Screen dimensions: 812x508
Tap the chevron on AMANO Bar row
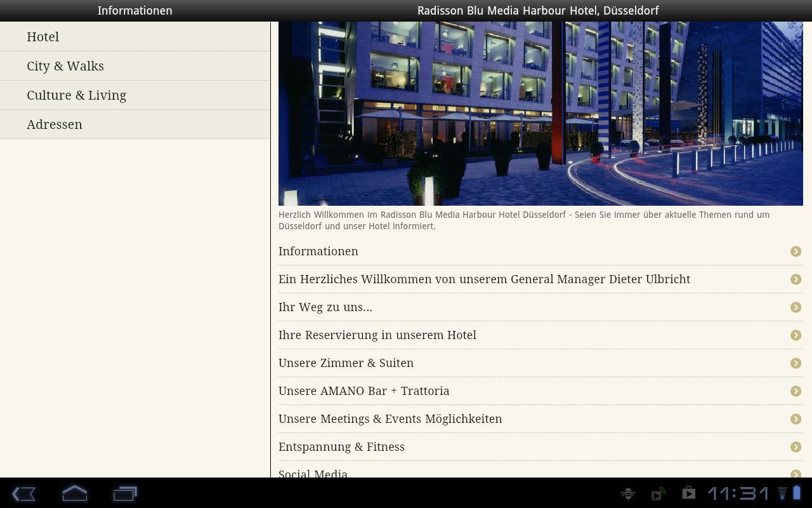pos(796,391)
